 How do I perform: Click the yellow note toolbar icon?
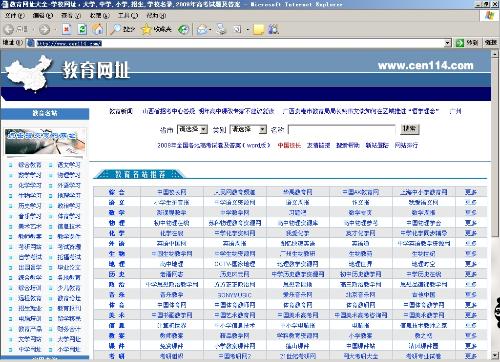tap(259, 30)
